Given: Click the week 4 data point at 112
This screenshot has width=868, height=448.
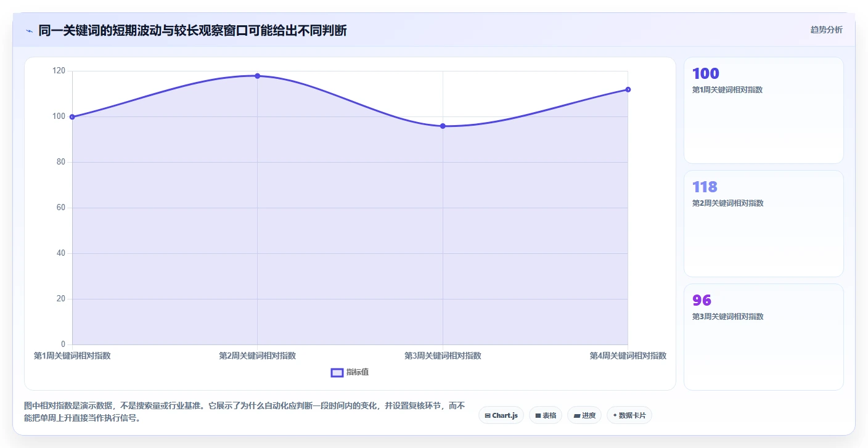Looking at the screenshot, I should click(628, 89).
